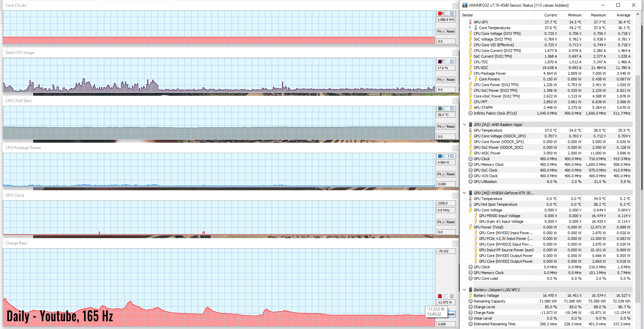Expand the Core Powers sensor group

[x=470, y=79]
